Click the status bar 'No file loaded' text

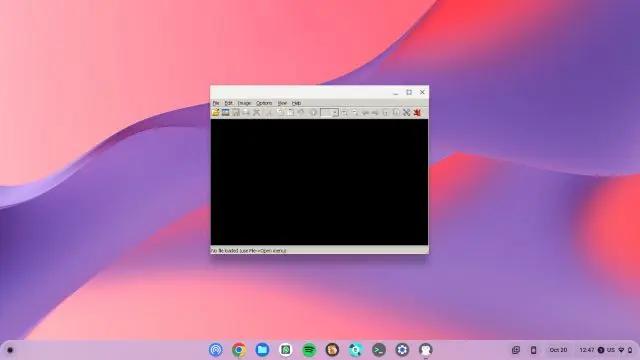point(249,251)
